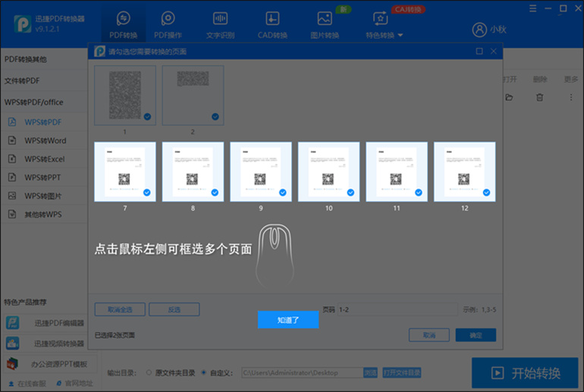Click 取消 button in dialog
584x392 pixels.
(429, 335)
